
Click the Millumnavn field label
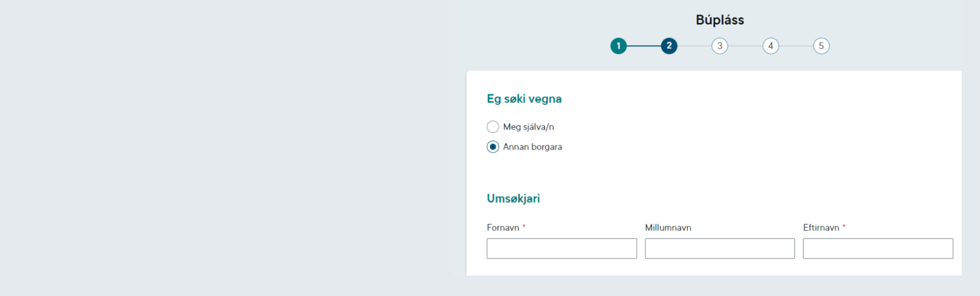point(668,227)
